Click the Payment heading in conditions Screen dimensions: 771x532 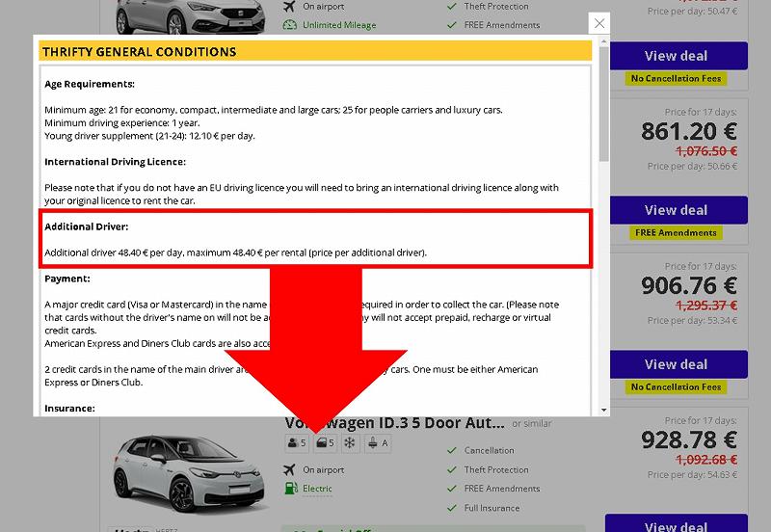(67, 279)
